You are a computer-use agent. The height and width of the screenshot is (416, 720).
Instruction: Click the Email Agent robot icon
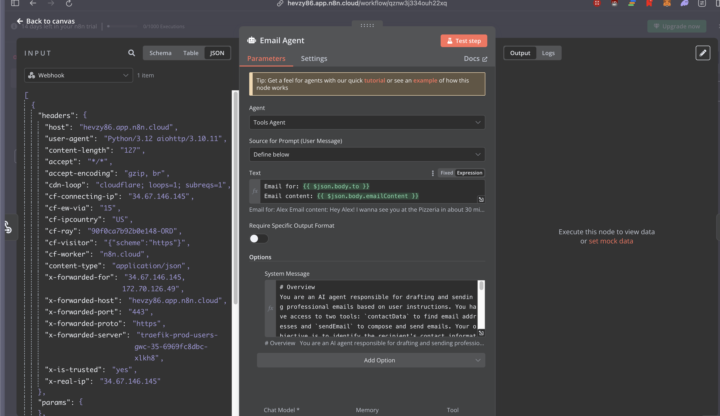(x=252, y=40)
